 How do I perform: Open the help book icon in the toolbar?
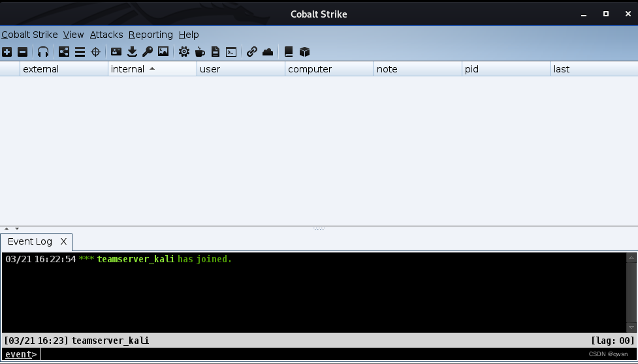pyautogui.click(x=289, y=52)
